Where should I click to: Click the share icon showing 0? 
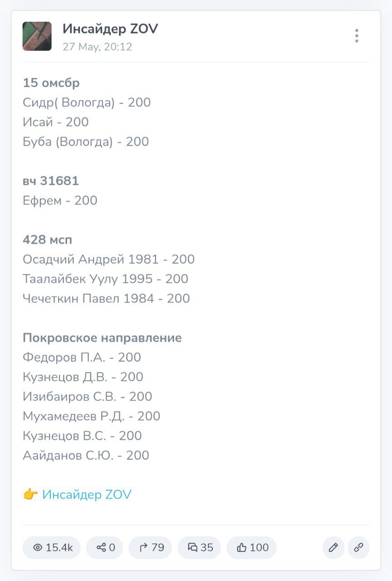101,547
